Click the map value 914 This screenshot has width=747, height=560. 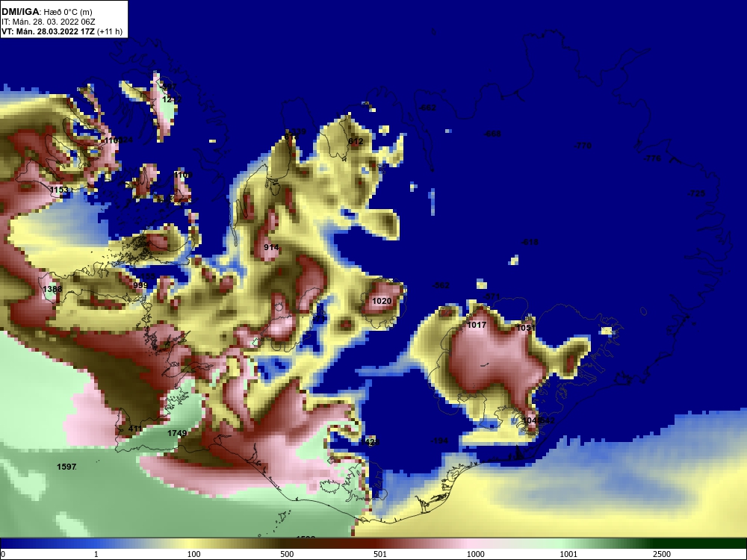272,247
